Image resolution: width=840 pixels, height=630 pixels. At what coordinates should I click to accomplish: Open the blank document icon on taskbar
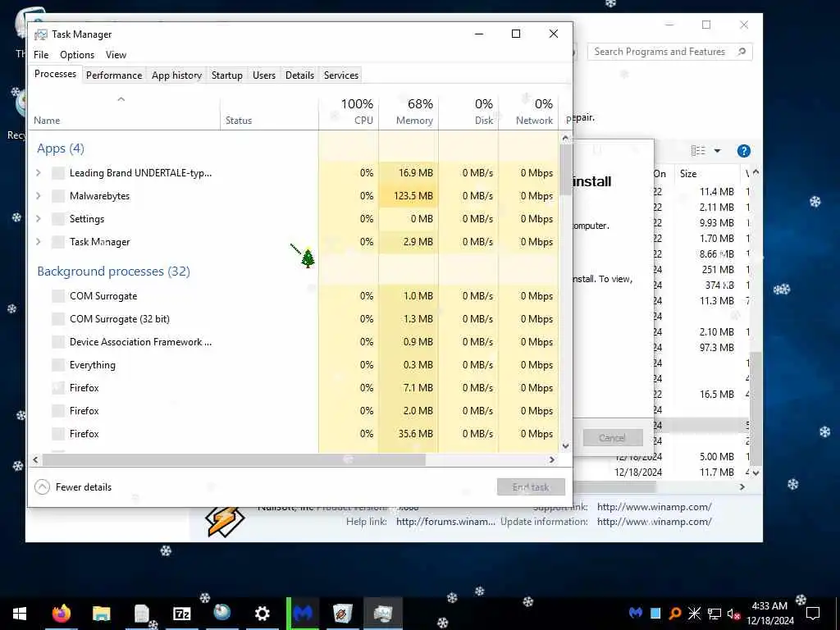pyautogui.click(x=141, y=613)
